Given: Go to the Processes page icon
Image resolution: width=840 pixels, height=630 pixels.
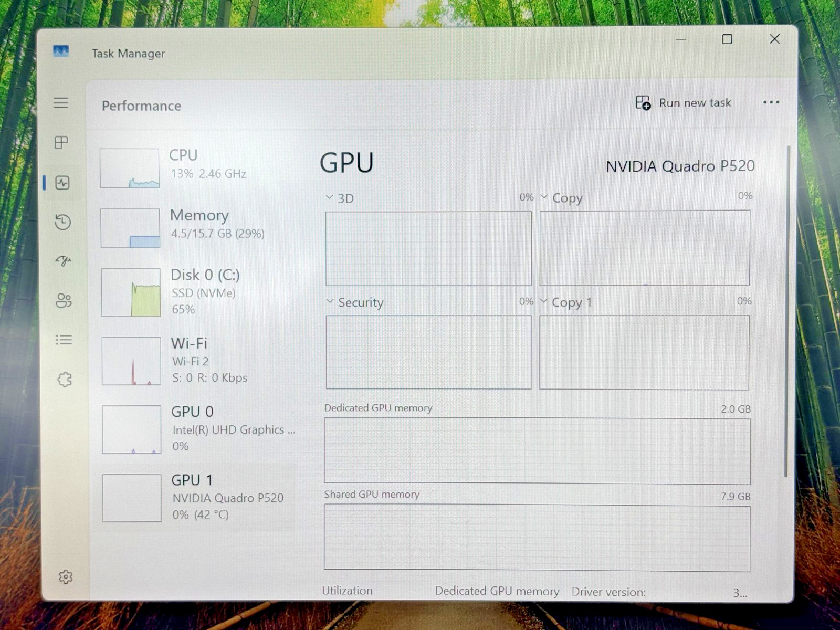Looking at the screenshot, I should 61,142.
